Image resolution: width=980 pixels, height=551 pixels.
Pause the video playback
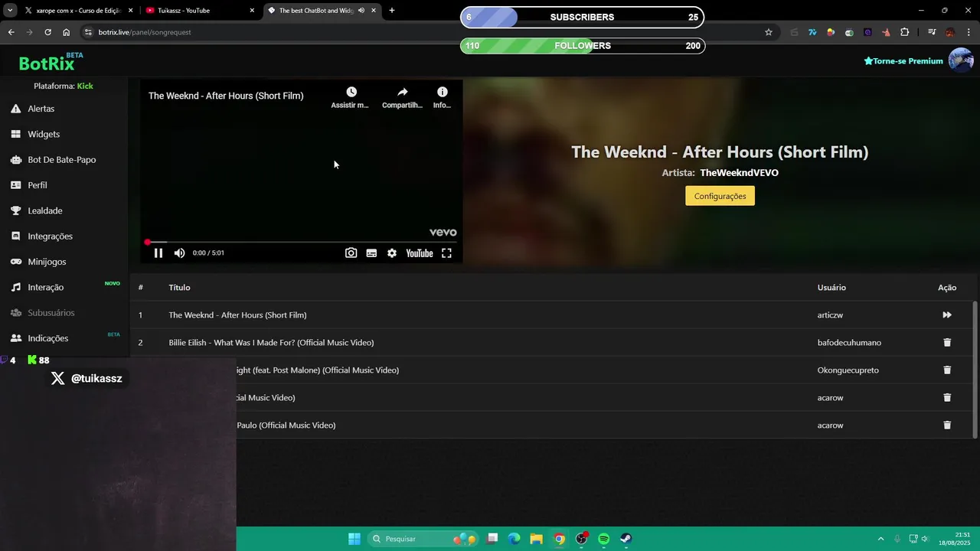158,253
